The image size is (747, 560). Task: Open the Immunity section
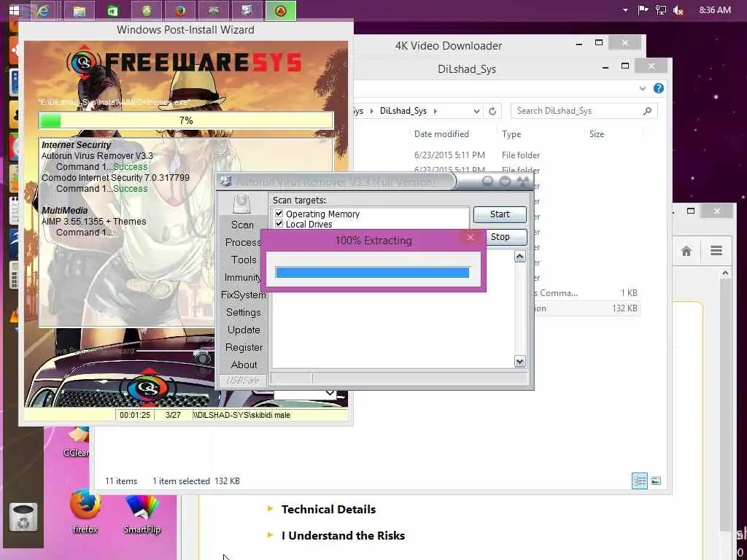242,277
